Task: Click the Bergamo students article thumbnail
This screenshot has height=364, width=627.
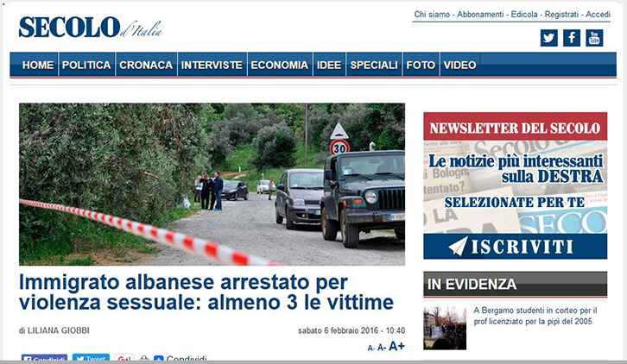Action: 445,328
